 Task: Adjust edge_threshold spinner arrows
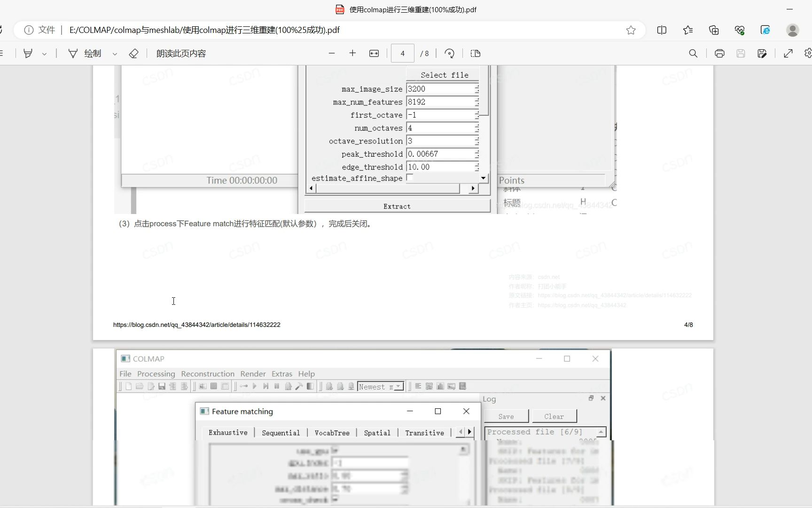(x=477, y=167)
